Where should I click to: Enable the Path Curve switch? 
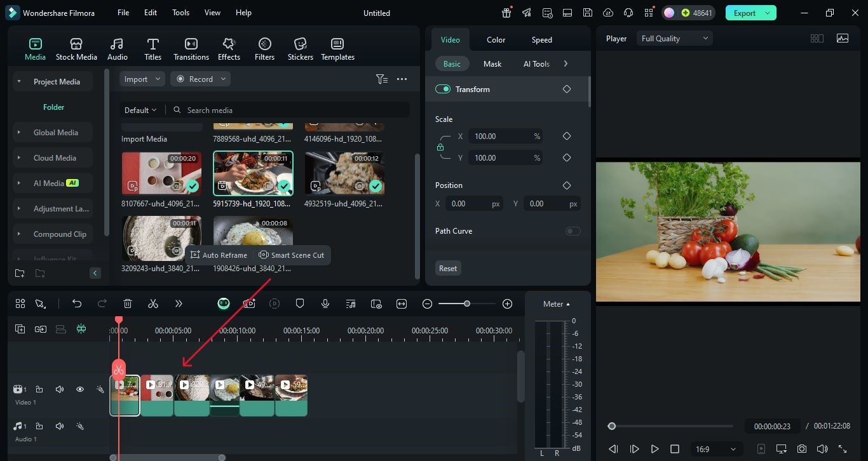tap(573, 231)
